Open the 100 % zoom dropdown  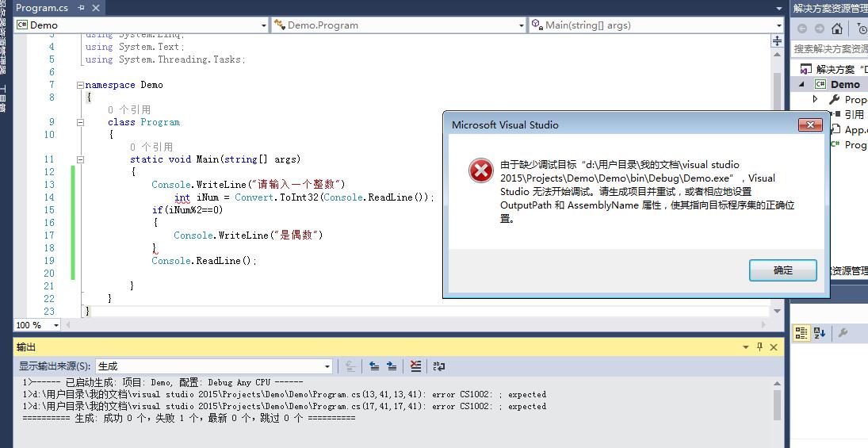point(56,325)
